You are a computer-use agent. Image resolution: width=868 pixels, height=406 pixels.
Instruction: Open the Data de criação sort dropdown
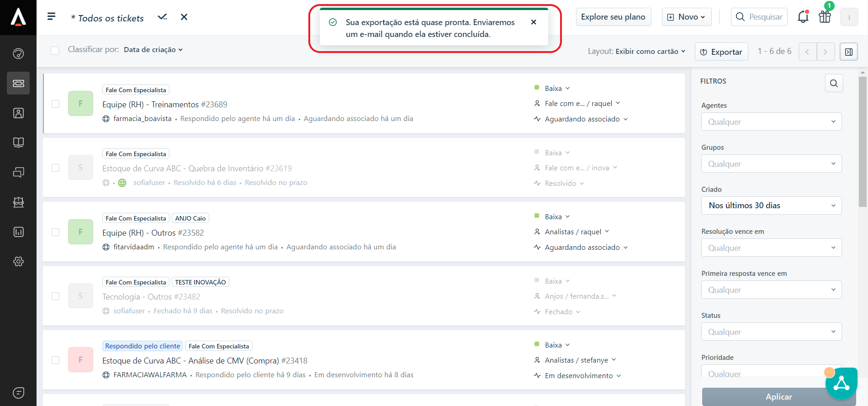pyautogui.click(x=153, y=50)
